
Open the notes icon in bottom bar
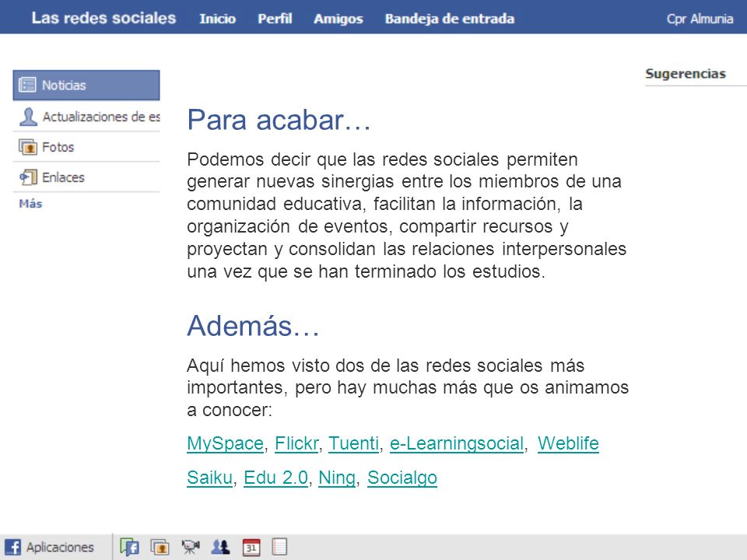(x=279, y=547)
